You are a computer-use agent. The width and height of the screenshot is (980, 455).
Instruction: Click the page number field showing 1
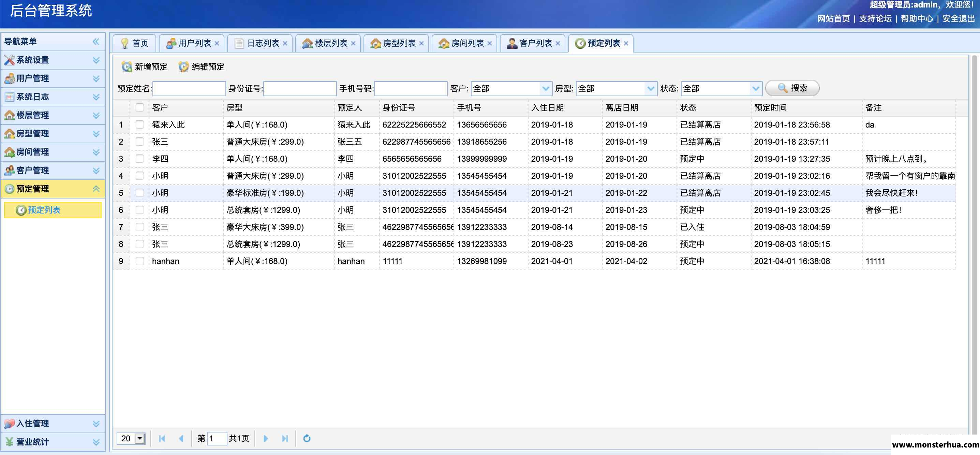[x=217, y=438]
